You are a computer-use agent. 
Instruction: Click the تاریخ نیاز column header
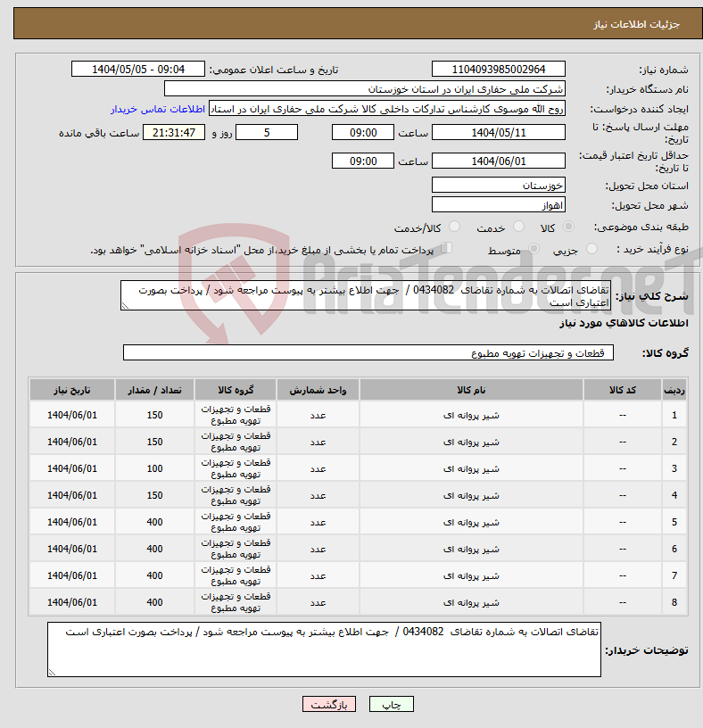72,390
